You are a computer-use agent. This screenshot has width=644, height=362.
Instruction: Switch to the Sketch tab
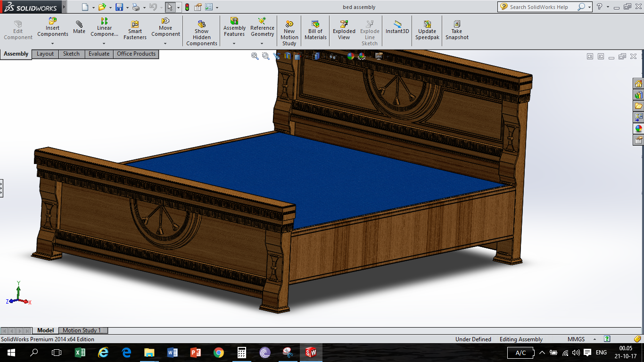[72, 54]
